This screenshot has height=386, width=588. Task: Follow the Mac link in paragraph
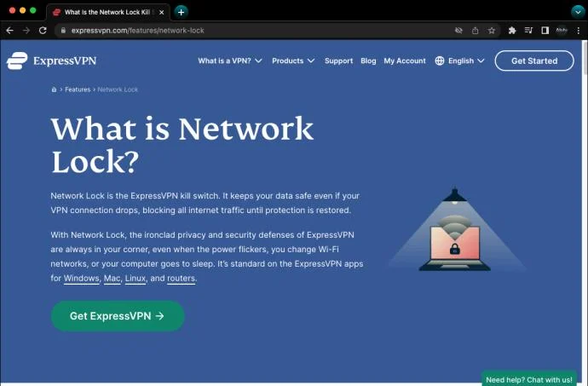[x=112, y=279]
